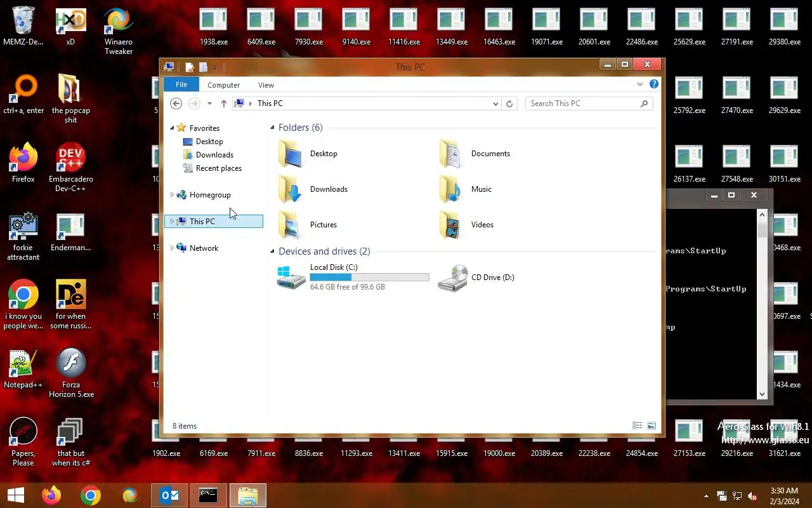Select the Papers, Please desktop icon
Image resolution: width=812 pixels, height=508 pixels.
23,442
